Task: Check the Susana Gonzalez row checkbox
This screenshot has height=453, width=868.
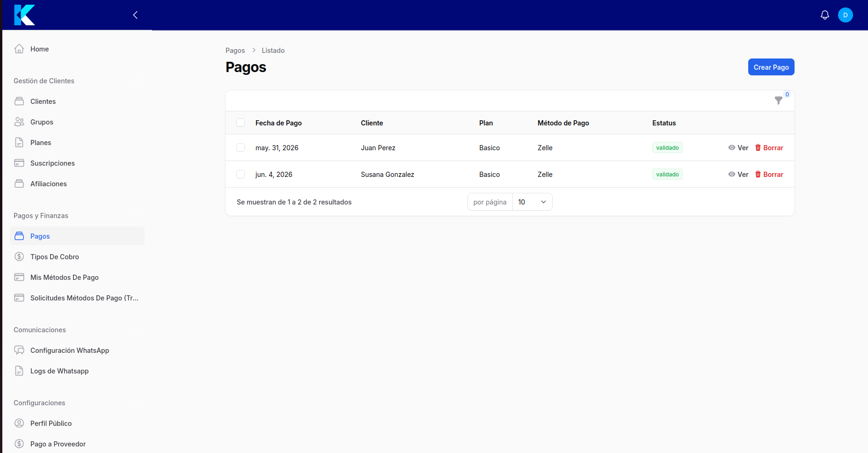Action: (241, 174)
